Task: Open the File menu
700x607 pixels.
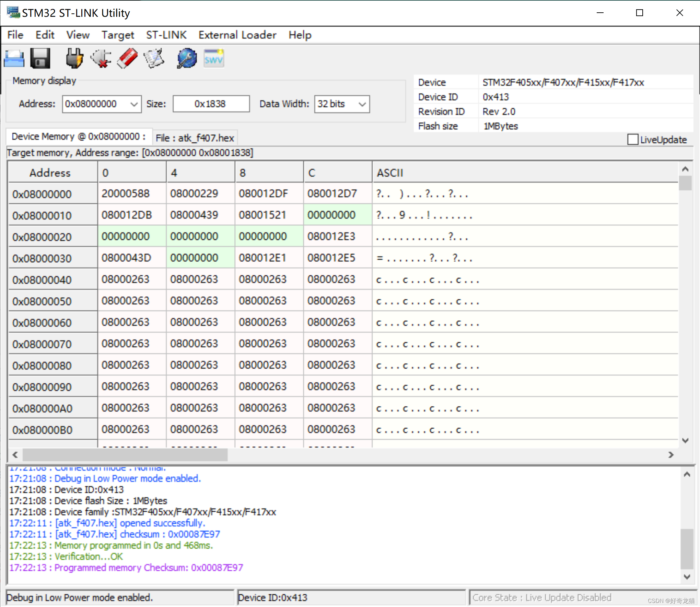Action: tap(15, 35)
